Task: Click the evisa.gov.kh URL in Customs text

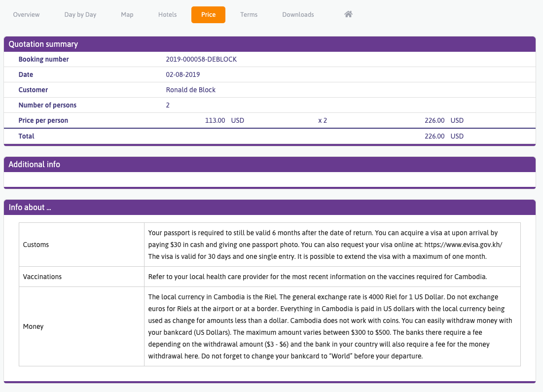Action: 464,245
